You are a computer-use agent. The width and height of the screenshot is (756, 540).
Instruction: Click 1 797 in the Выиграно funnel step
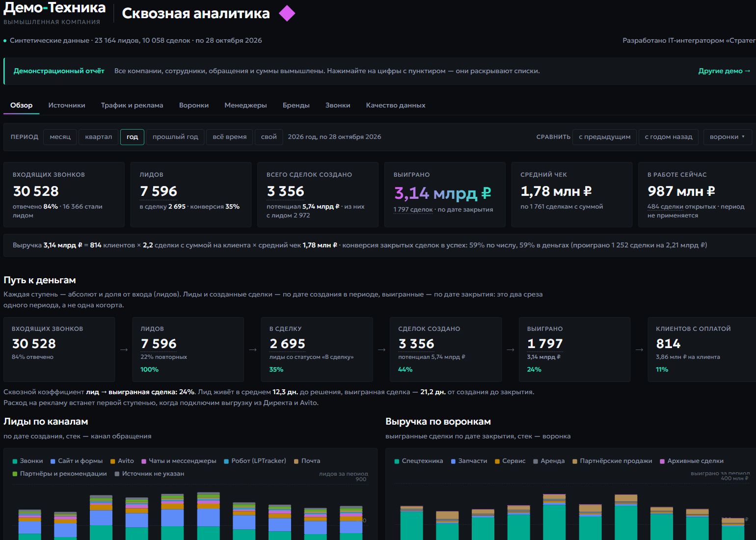(545, 344)
